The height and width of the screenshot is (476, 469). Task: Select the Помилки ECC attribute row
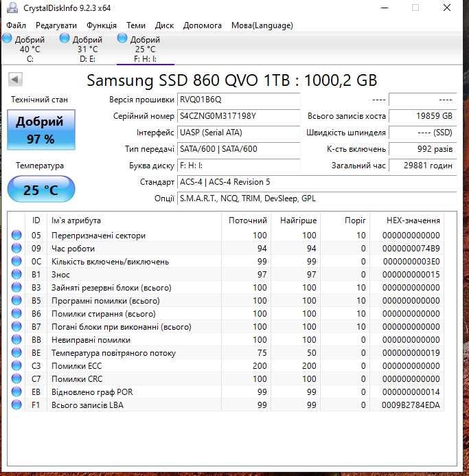click(x=226, y=366)
